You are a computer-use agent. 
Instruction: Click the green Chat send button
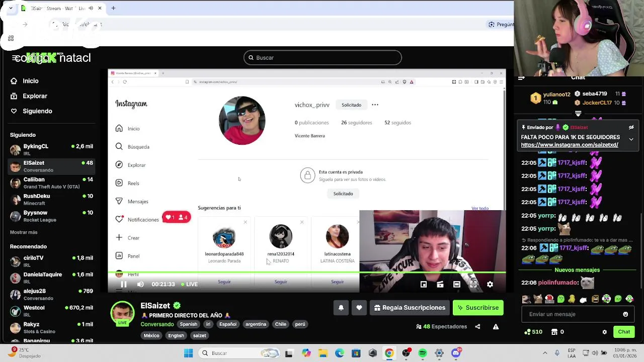[x=624, y=332]
